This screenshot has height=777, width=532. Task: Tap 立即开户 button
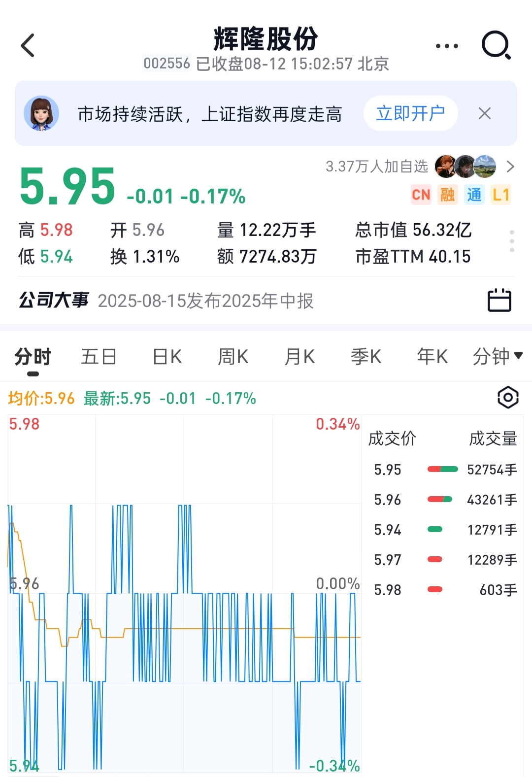[410, 113]
